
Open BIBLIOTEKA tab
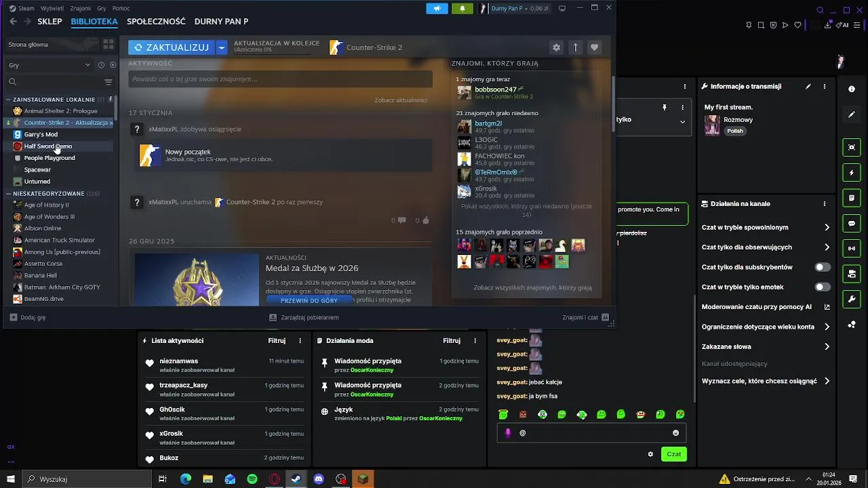94,22
